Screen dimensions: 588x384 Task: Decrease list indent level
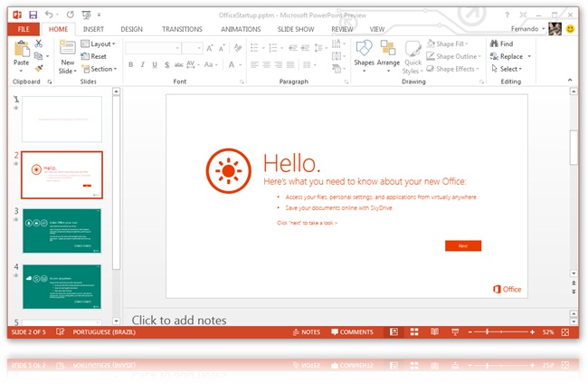[293, 48]
